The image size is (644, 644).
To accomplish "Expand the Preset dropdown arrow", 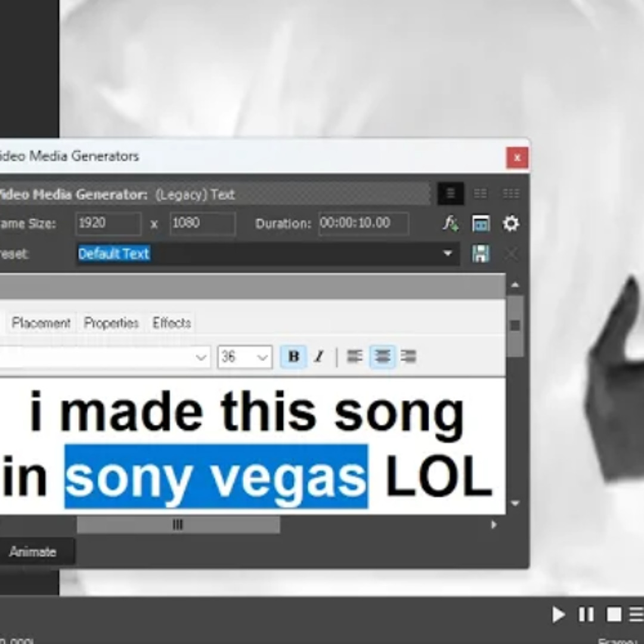I will [448, 253].
